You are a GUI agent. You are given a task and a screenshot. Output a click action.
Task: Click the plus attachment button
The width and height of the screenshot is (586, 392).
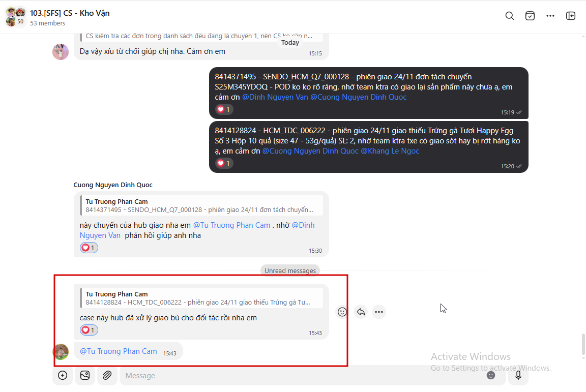click(x=63, y=375)
